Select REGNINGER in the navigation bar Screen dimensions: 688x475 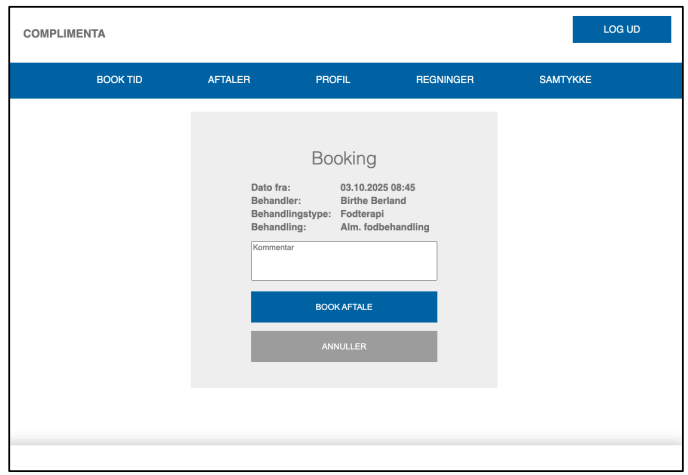tap(445, 80)
